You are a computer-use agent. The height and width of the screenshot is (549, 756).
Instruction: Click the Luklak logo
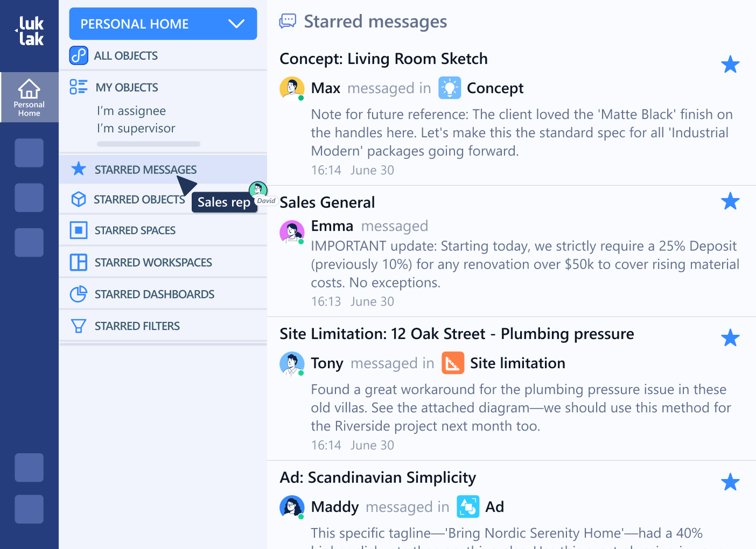30,31
